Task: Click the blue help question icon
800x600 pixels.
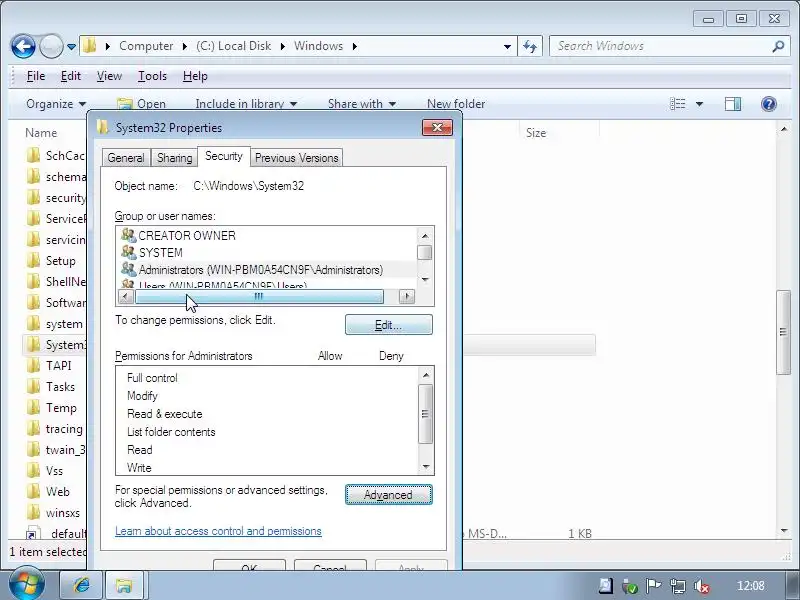Action: [768, 104]
